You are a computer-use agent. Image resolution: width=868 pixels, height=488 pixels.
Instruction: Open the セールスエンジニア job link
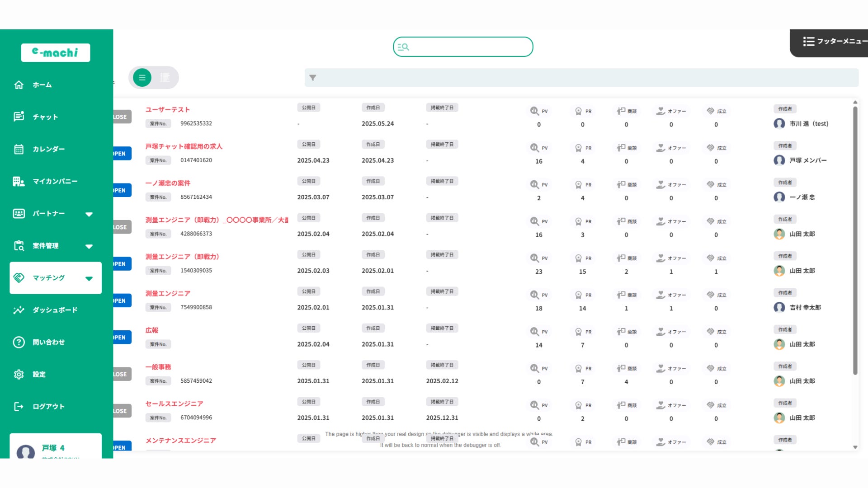tap(174, 404)
